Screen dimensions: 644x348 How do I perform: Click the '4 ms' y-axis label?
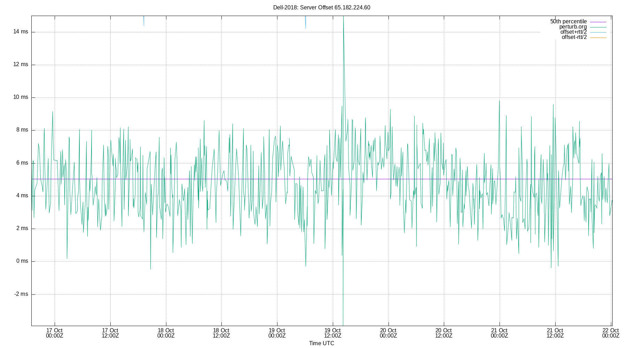tap(22, 196)
